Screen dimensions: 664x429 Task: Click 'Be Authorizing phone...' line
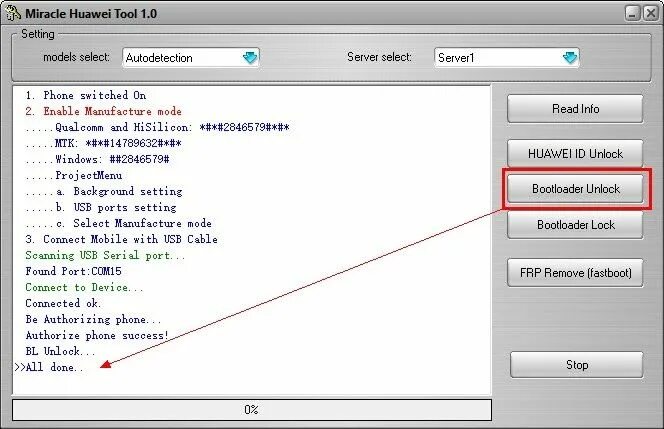tap(93, 319)
